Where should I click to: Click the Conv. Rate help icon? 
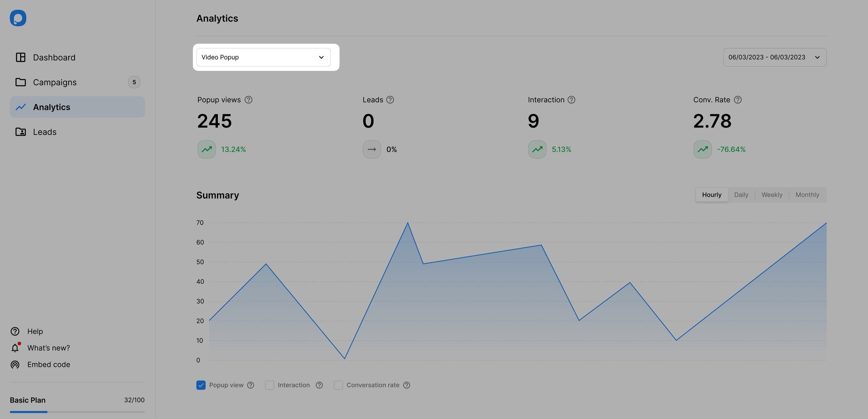[738, 100]
